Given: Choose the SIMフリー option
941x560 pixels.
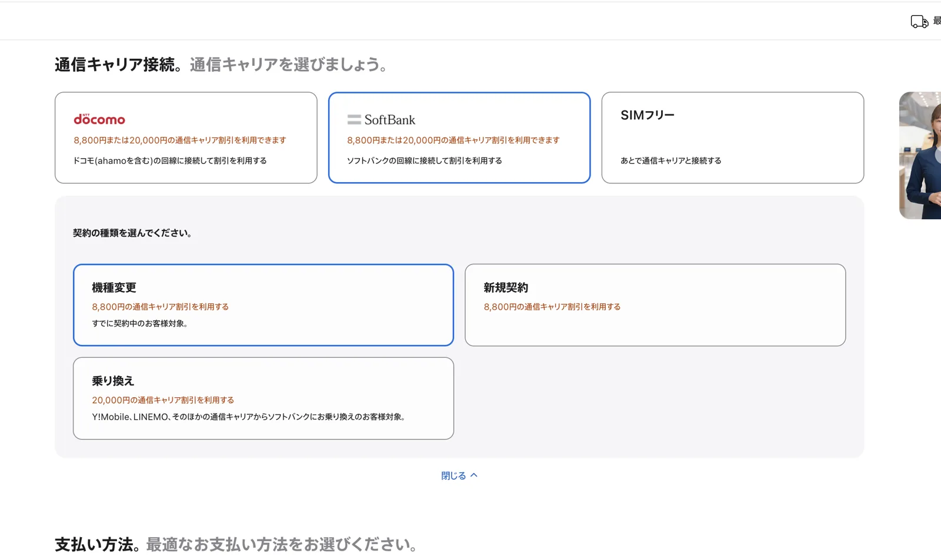Looking at the screenshot, I should [733, 138].
